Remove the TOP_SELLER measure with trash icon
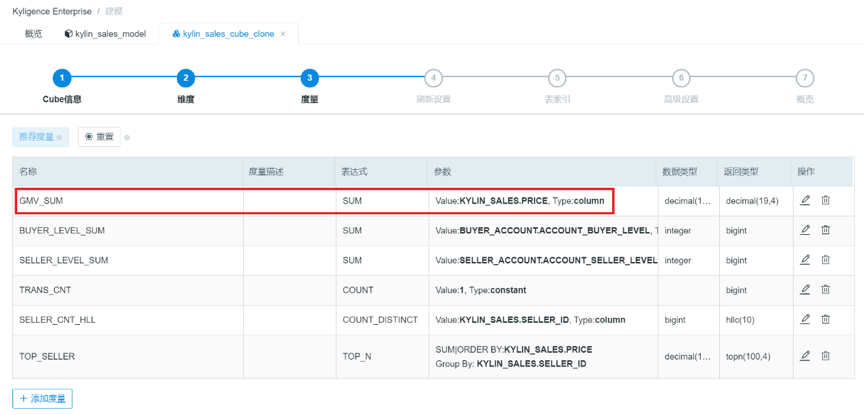 825,355
